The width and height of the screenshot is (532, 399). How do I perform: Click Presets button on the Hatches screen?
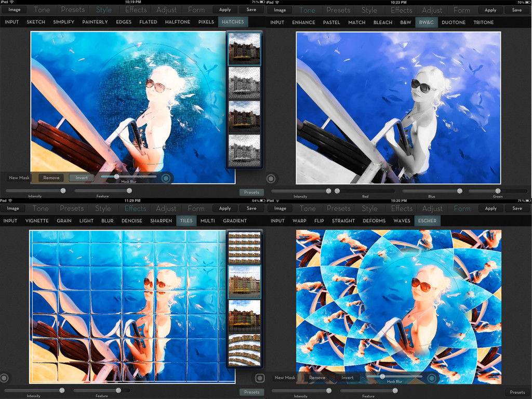251,192
